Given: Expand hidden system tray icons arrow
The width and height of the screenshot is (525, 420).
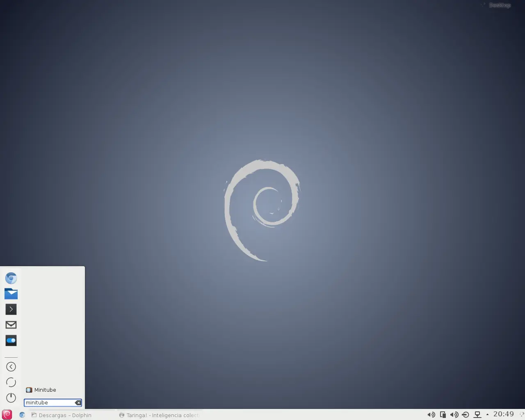Looking at the screenshot, I should [x=487, y=415].
